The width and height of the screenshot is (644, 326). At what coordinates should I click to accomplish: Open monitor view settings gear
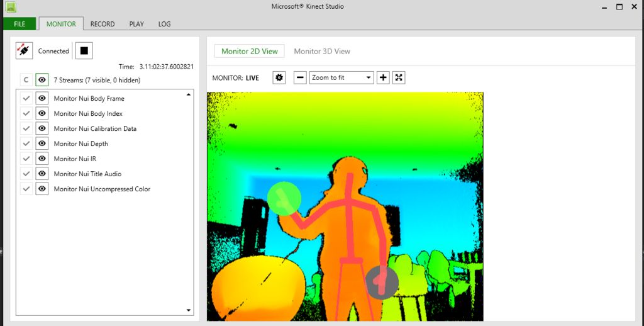tap(279, 77)
